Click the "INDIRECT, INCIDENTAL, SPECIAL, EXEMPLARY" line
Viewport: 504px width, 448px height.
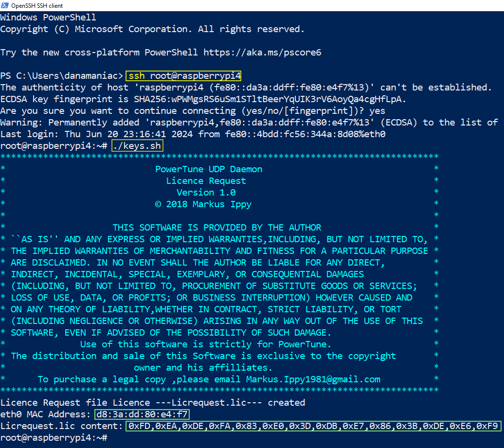tap(187, 274)
